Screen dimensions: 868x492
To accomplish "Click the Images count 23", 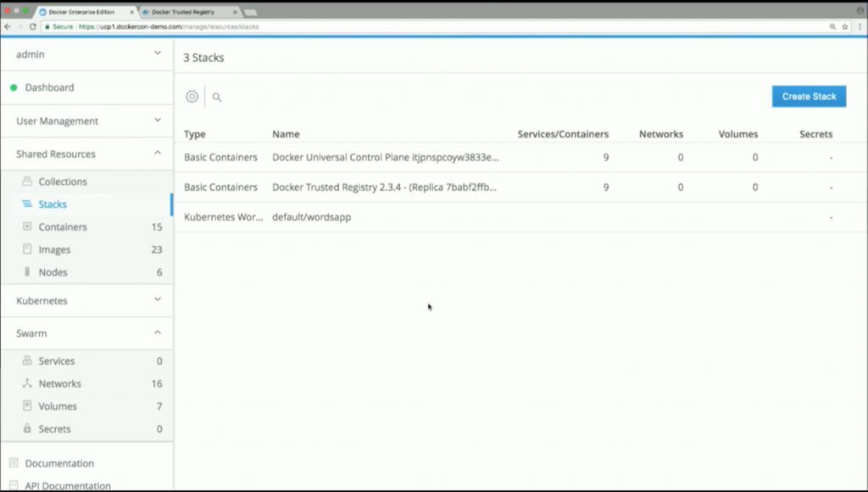I will coord(157,250).
